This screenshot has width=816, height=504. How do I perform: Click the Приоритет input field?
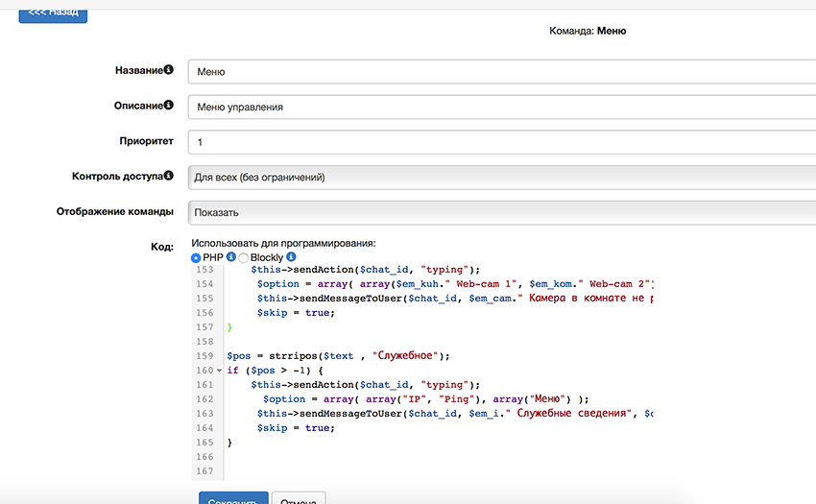(x=499, y=142)
